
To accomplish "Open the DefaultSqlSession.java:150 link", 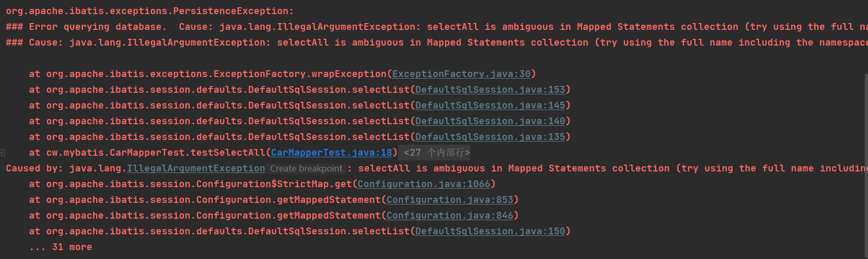I will point(490,231).
